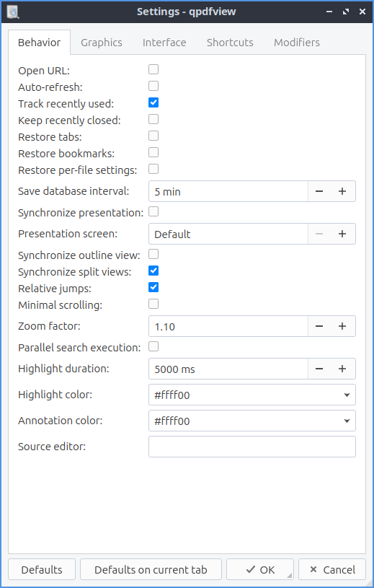This screenshot has width=374, height=588.
Task: Enable the Open URL checkbox
Action: [x=153, y=69]
